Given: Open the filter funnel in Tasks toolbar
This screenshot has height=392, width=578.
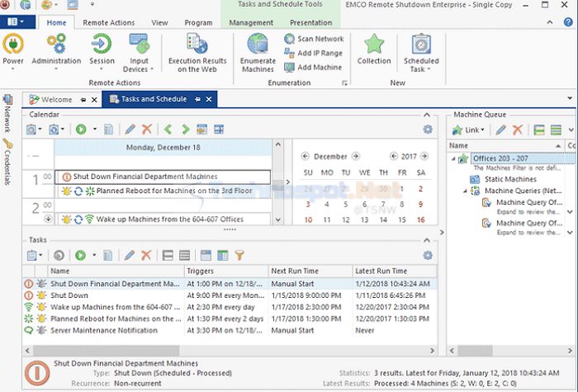Looking at the screenshot, I should click(239, 255).
